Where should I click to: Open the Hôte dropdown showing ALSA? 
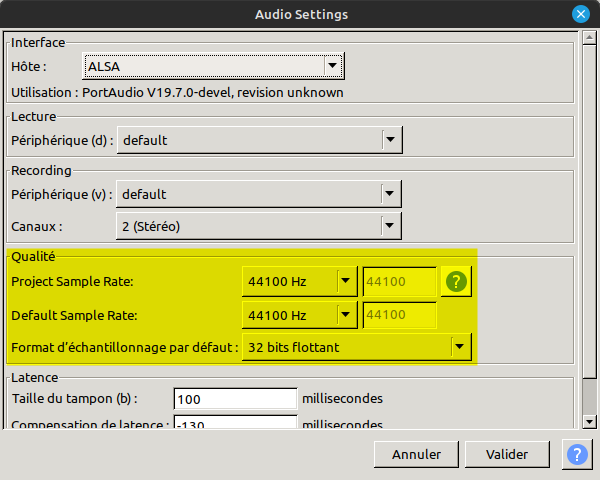(213, 67)
